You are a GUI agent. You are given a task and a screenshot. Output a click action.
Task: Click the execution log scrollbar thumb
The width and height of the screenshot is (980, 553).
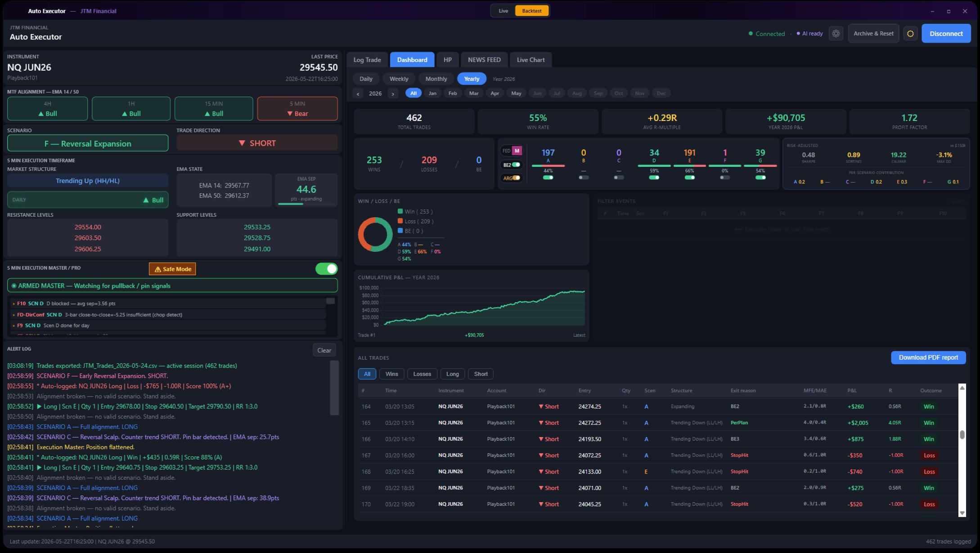[330, 301]
